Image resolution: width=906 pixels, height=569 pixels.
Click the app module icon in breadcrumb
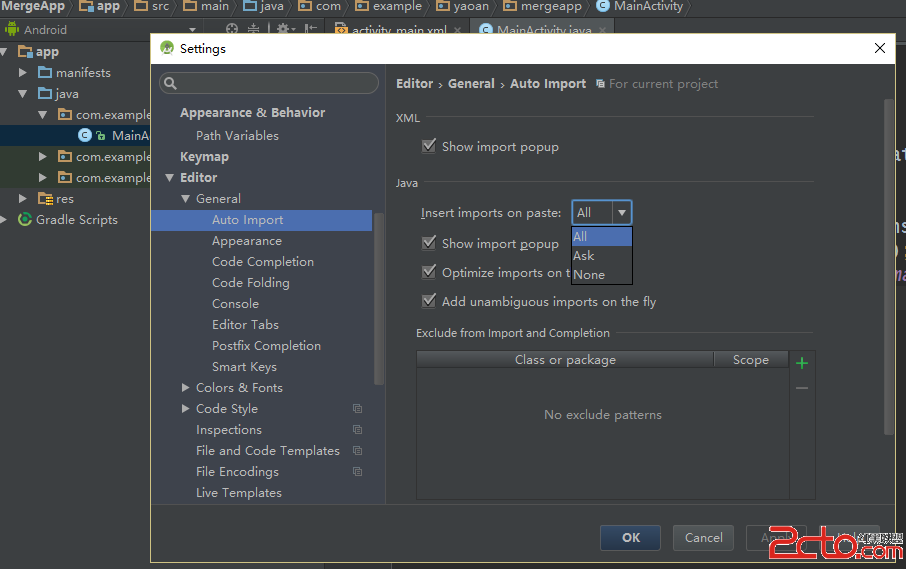(87, 6)
